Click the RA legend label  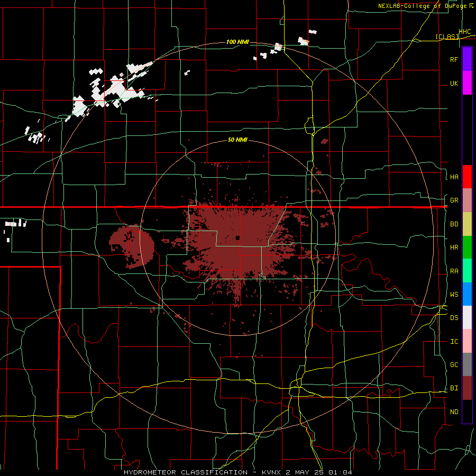tap(454, 271)
